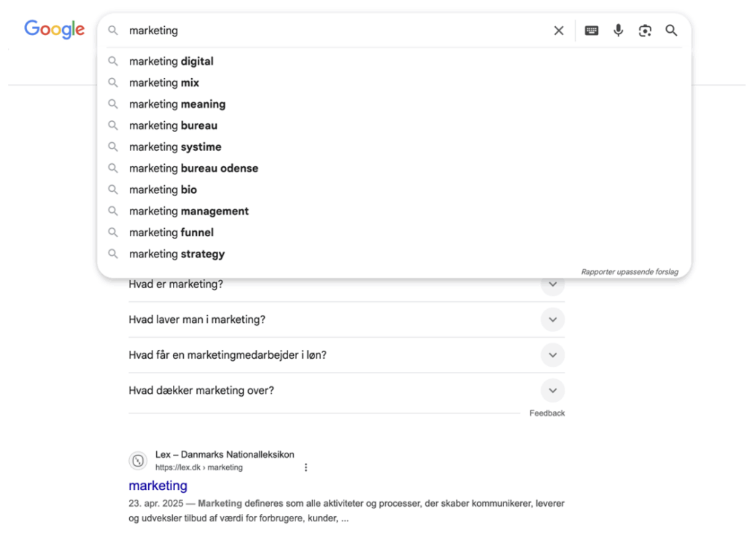Image resolution: width=747 pixels, height=560 pixels.
Task: Click the magnifier search submit button
Action: [671, 31]
